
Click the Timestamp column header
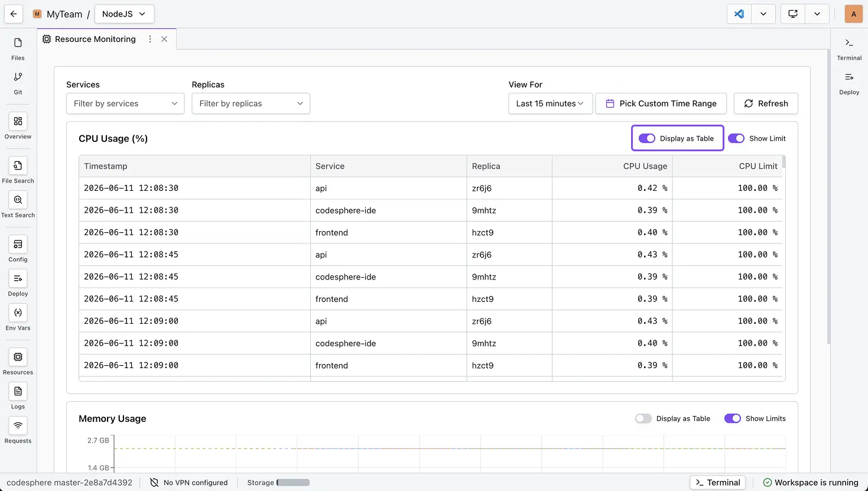194,166
